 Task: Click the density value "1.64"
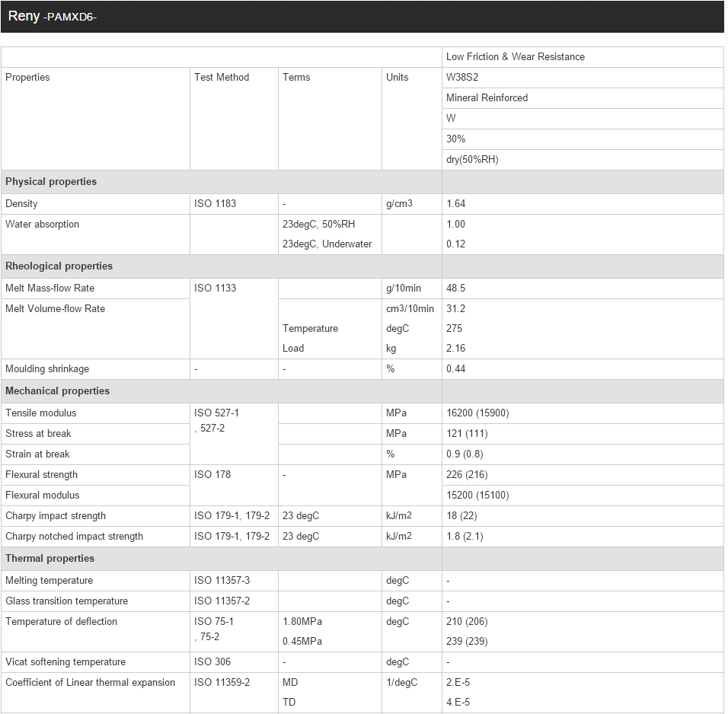(455, 203)
